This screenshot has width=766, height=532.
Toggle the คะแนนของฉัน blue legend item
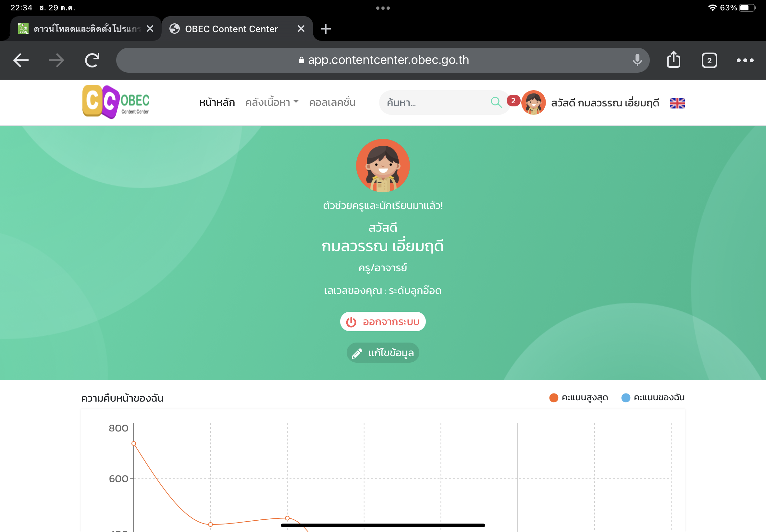(653, 398)
